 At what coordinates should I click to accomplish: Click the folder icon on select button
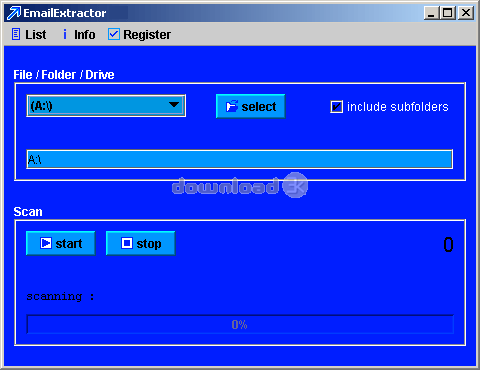pyautogui.click(x=232, y=106)
